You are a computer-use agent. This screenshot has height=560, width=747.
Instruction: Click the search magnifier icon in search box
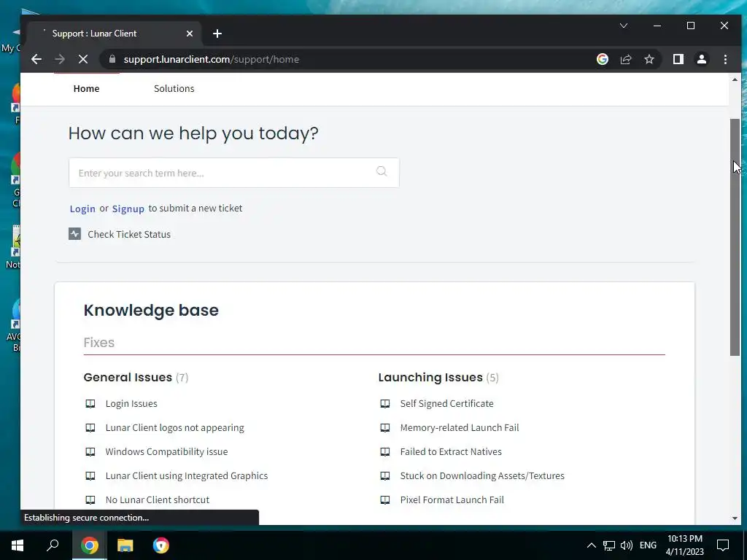[x=382, y=171]
